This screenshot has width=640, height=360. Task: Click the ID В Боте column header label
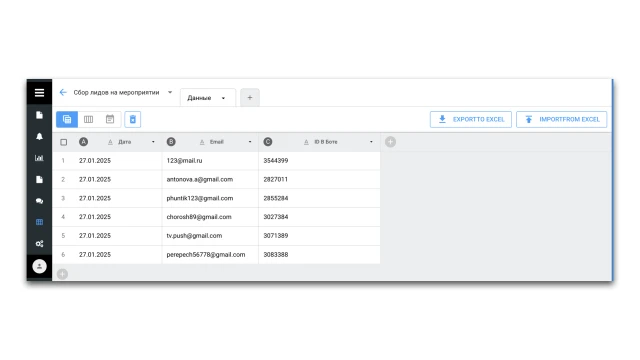(x=326, y=142)
